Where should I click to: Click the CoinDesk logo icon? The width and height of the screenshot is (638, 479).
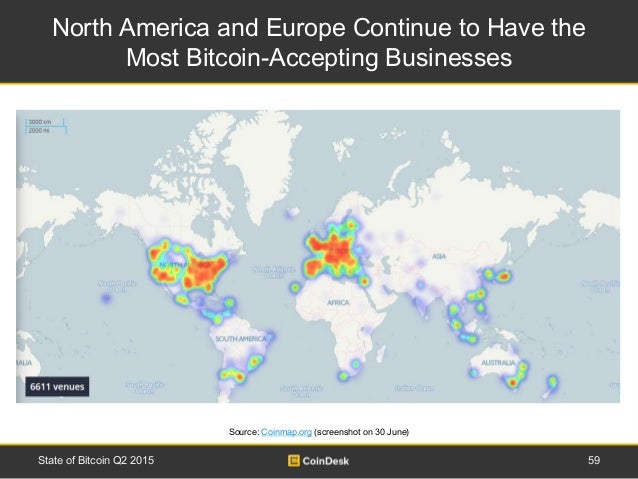(293, 461)
